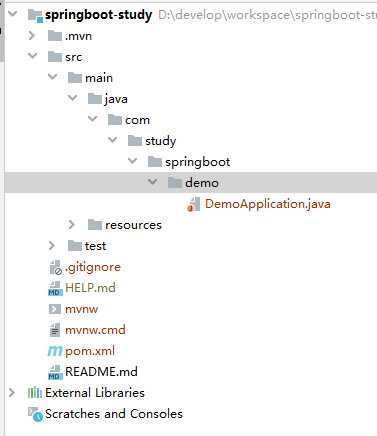Select the springboot package folder
377x436 pixels.
click(197, 162)
